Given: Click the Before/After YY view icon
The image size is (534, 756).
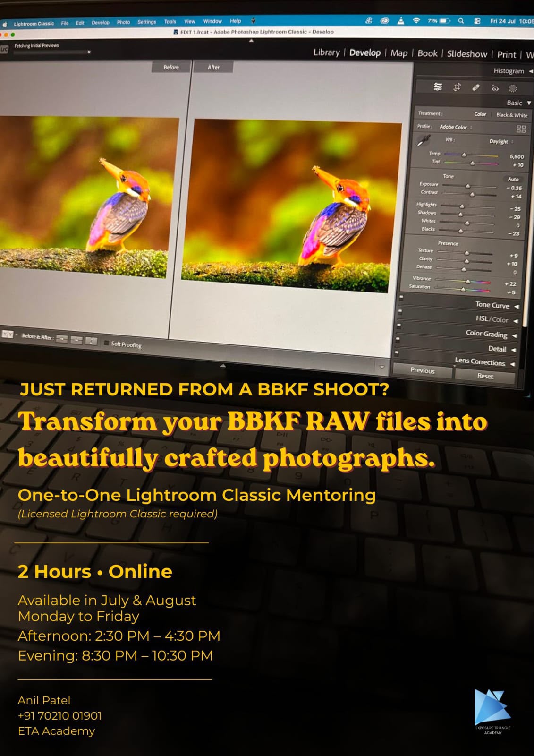Looking at the screenshot, I should [x=8, y=334].
